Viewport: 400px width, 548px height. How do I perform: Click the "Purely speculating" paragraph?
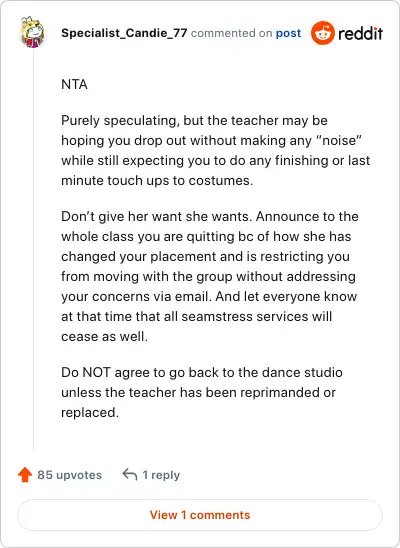click(x=216, y=150)
